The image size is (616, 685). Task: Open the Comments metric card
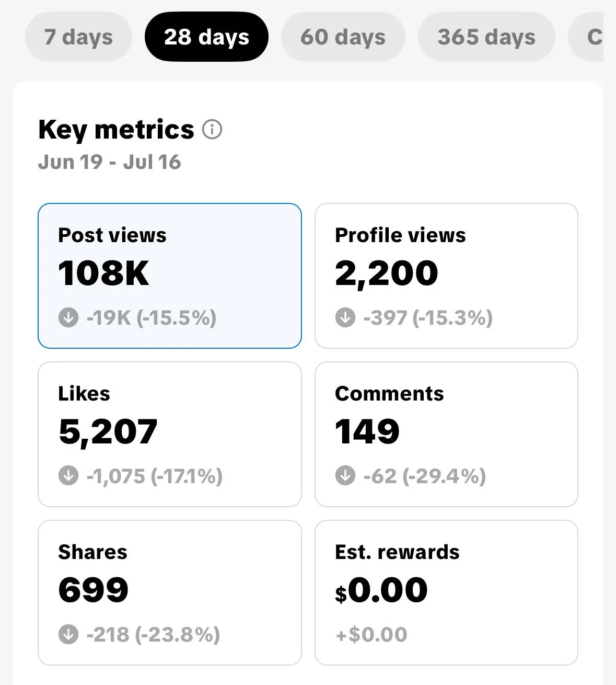(446, 434)
